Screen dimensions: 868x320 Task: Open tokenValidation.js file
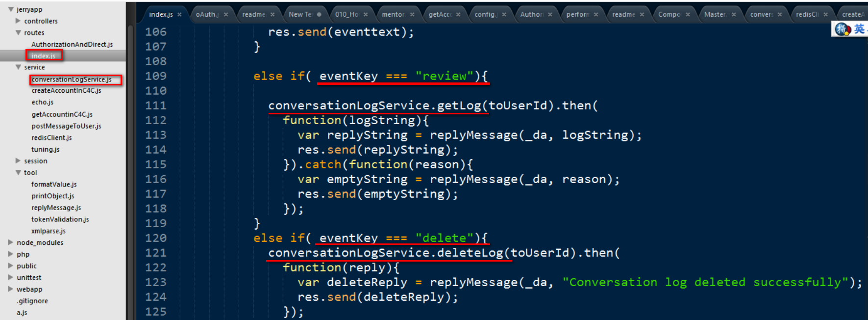[60, 219]
